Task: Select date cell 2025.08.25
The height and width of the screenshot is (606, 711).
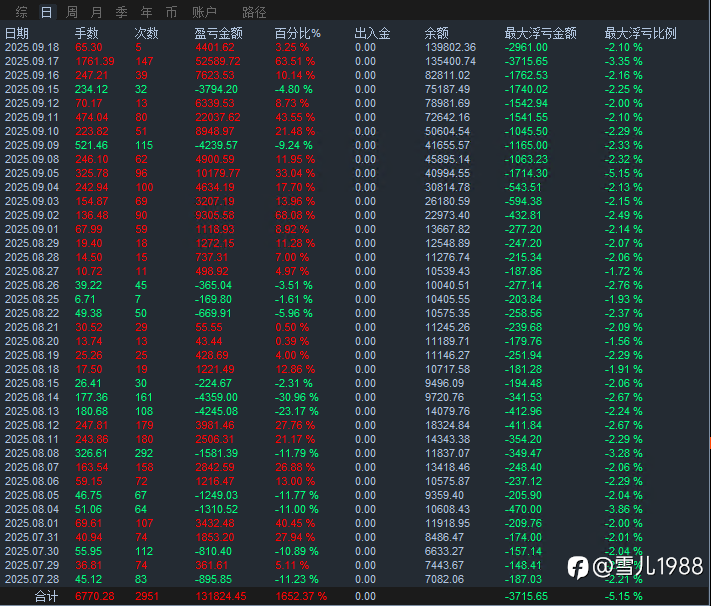Action: 32,299
